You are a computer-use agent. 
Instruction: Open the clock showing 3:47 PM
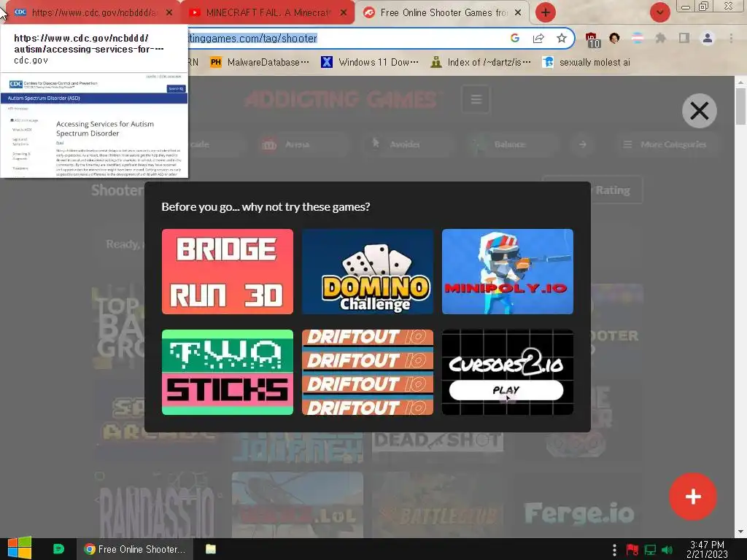tap(708, 549)
